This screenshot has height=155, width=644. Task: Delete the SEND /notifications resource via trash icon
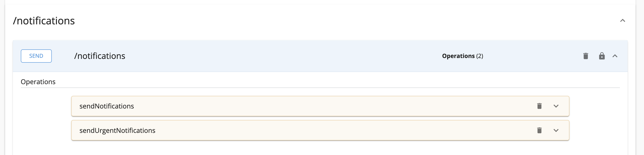tap(586, 56)
